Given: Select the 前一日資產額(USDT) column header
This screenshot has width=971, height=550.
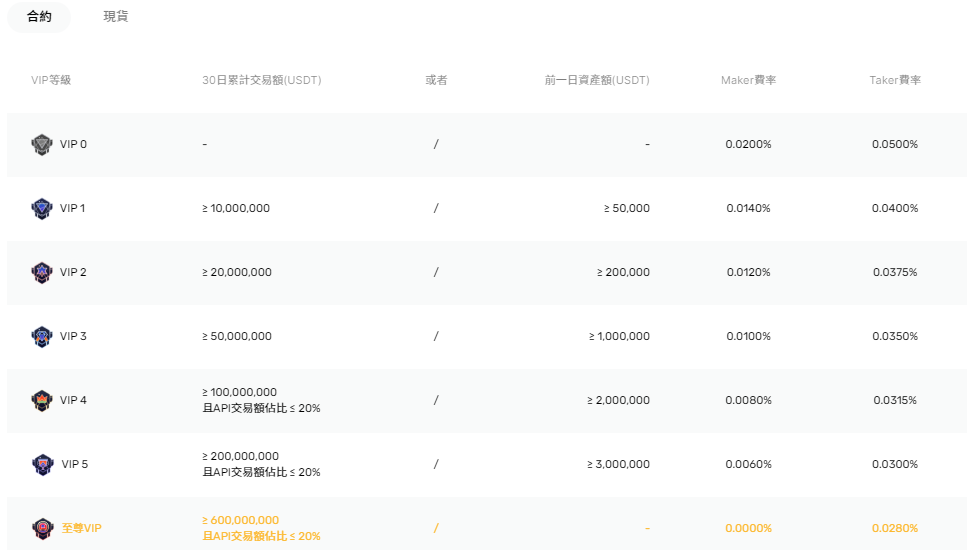Looking at the screenshot, I should [597, 80].
